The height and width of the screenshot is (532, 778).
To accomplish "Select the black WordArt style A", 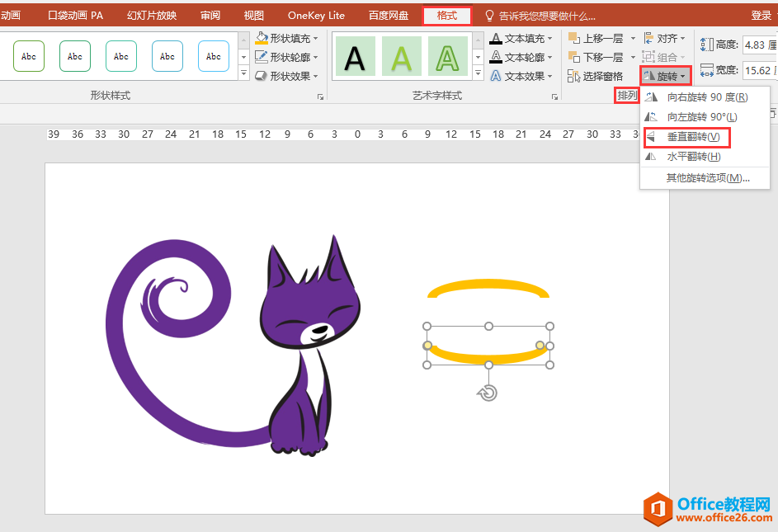I will click(x=355, y=58).
